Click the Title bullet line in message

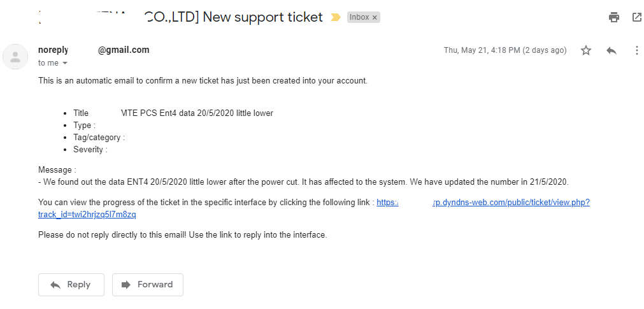click(173, 113)
